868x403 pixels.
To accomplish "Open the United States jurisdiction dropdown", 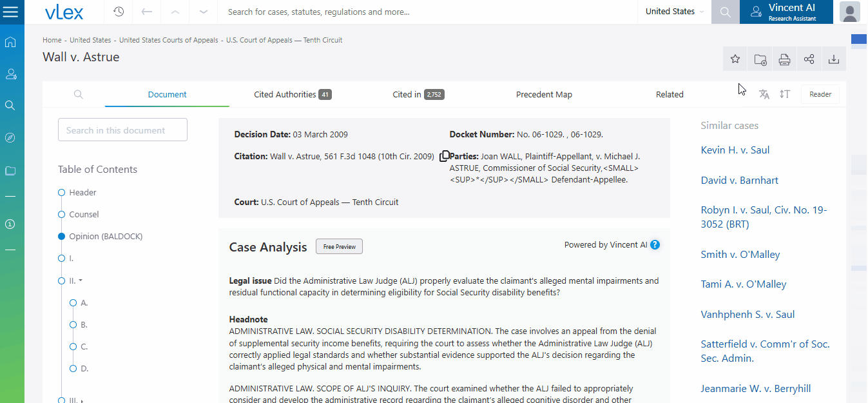I will point(675,12).
